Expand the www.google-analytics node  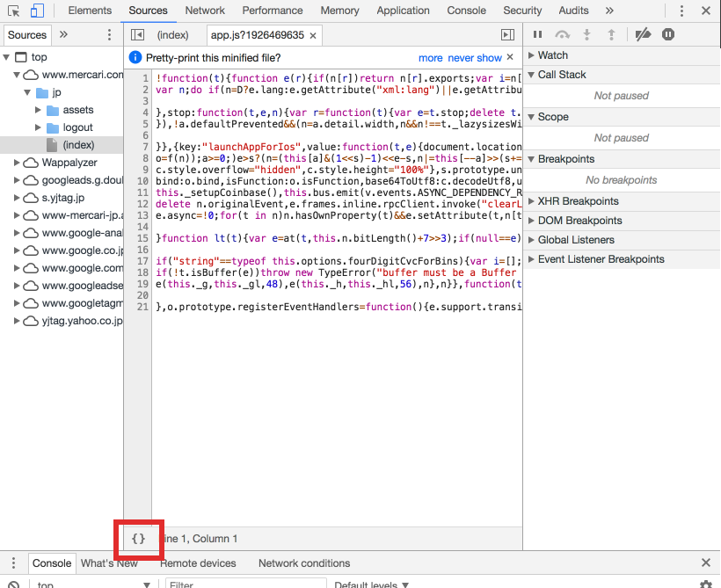(17, 233)
